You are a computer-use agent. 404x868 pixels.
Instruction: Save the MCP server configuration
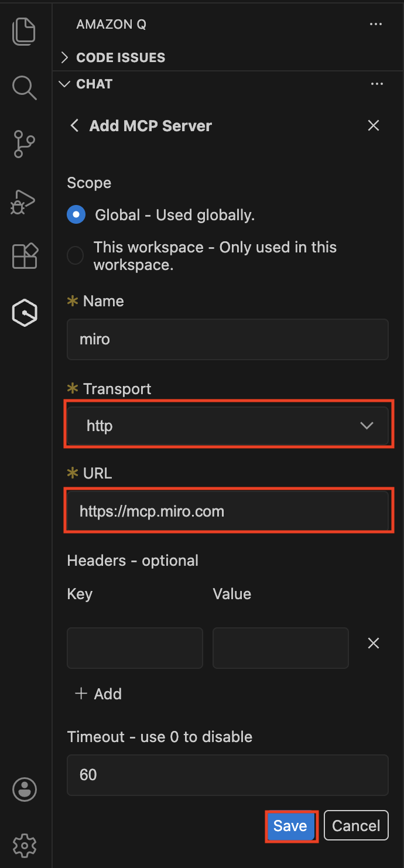(x=290, y=826)
